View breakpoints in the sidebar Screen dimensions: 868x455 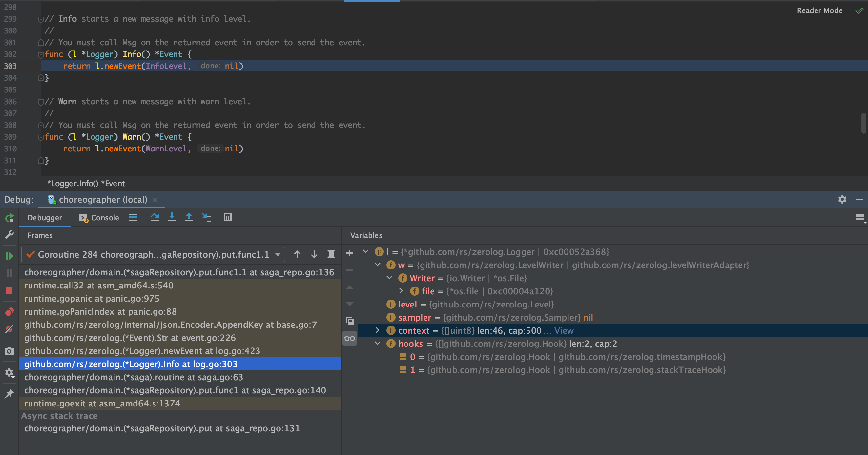(9, 311)
